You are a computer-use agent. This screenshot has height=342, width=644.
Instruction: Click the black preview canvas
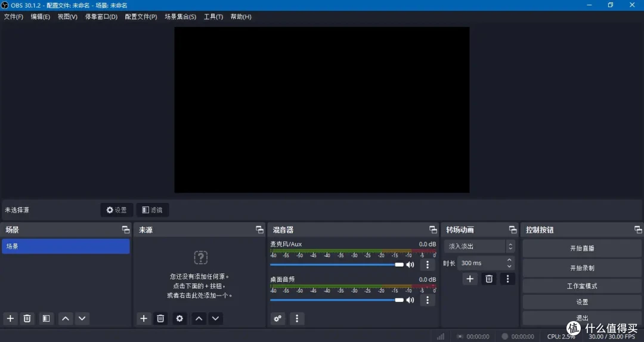tap(322, 110)
